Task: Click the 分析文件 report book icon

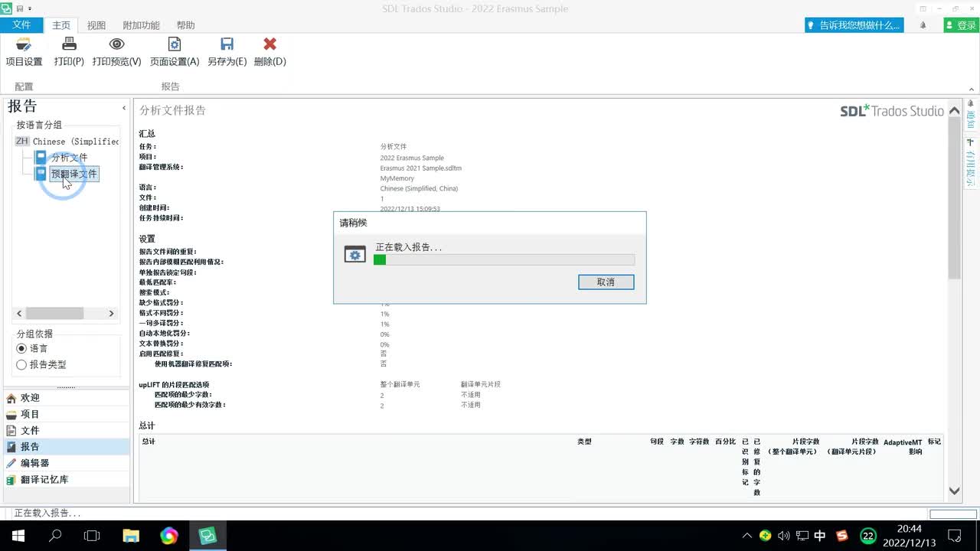Action: (x=41, y=158)
